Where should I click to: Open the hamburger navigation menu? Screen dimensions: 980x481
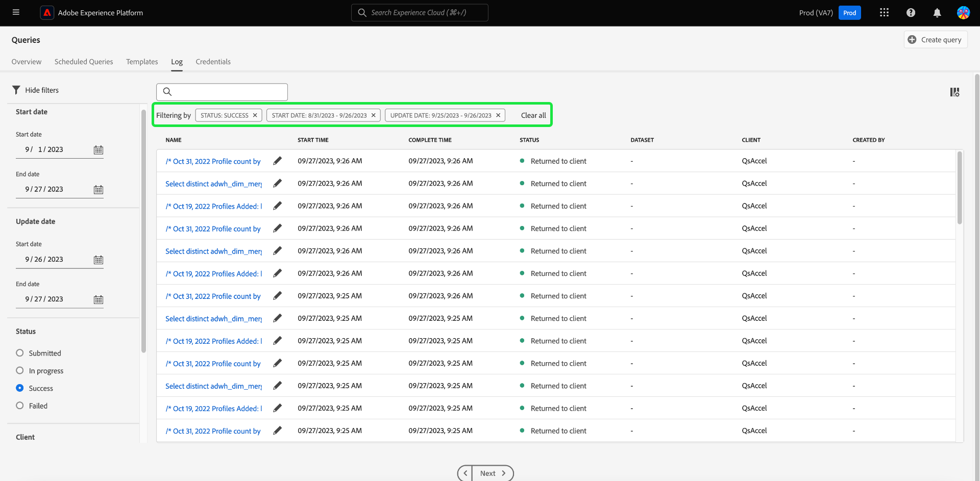[16, 12]
